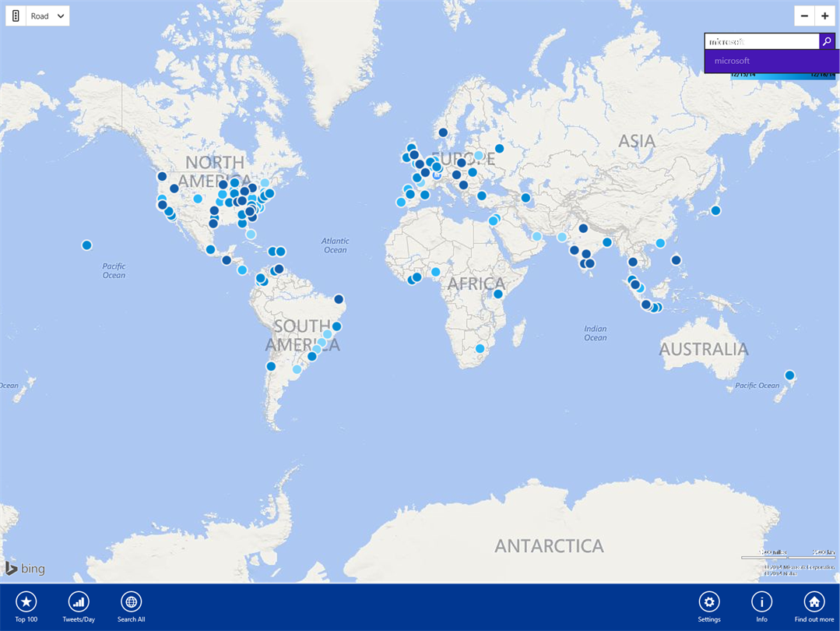840x631 pixels.
Task: Open the Find out more home button
Action: (x=814, y=607)
